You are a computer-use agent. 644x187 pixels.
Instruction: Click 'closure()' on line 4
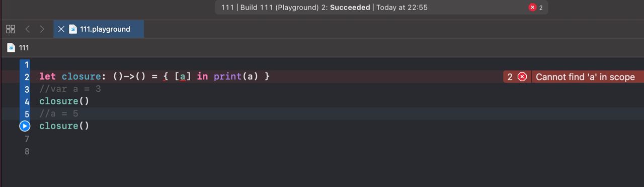(64, 101)
